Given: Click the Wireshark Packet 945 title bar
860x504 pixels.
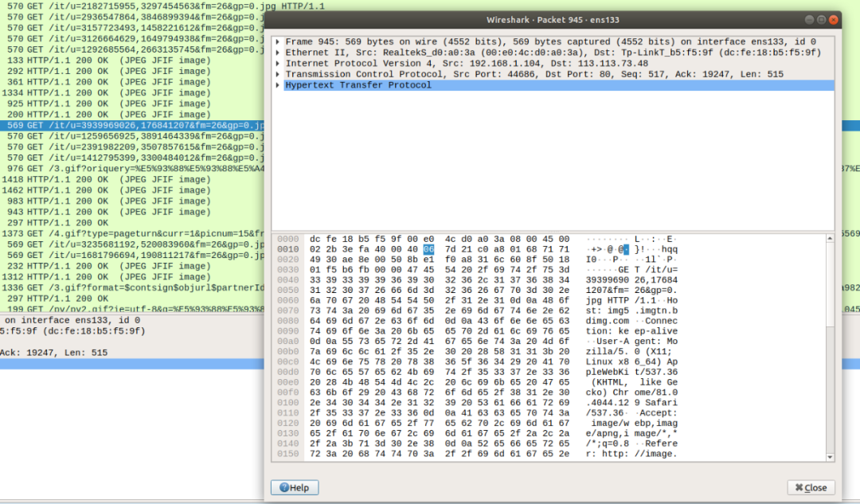Looking at the screenshot, I should (x=553, y=20).
